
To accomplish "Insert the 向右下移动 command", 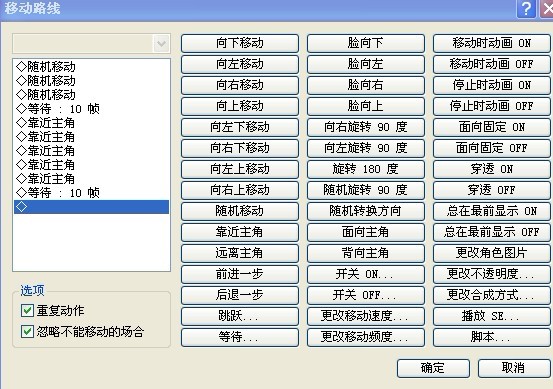I will 240,148.
